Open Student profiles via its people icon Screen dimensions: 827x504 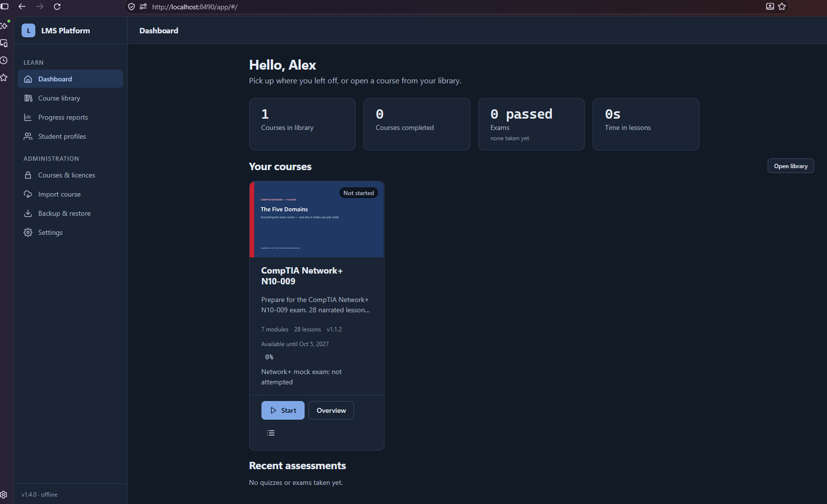click(x=28, y=136)
